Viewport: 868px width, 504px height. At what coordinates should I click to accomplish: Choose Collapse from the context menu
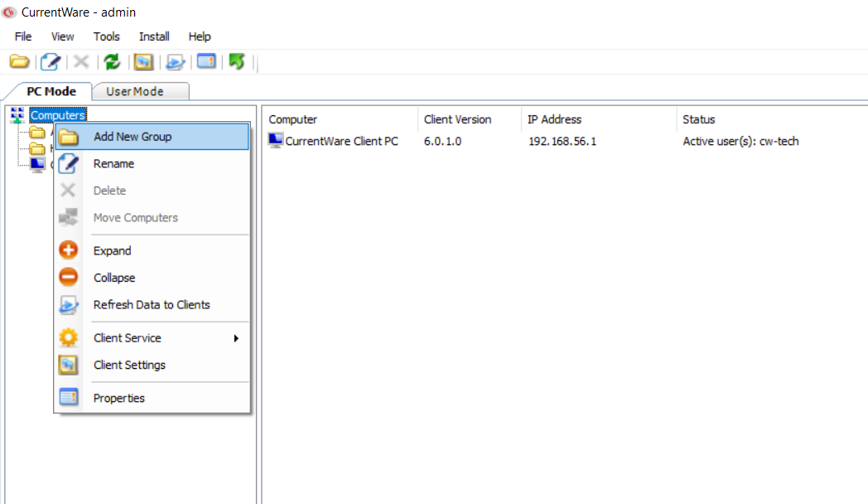(152, 278)
